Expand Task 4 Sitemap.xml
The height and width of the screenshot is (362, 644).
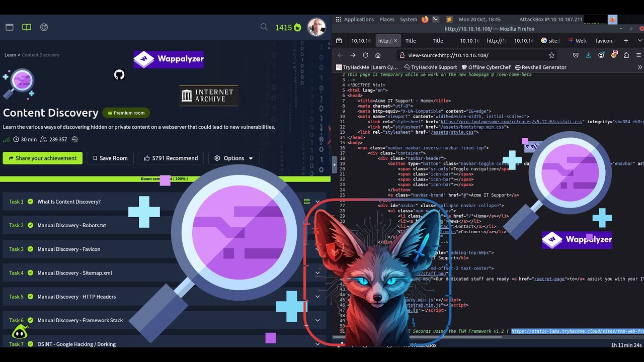click(317, 273)
